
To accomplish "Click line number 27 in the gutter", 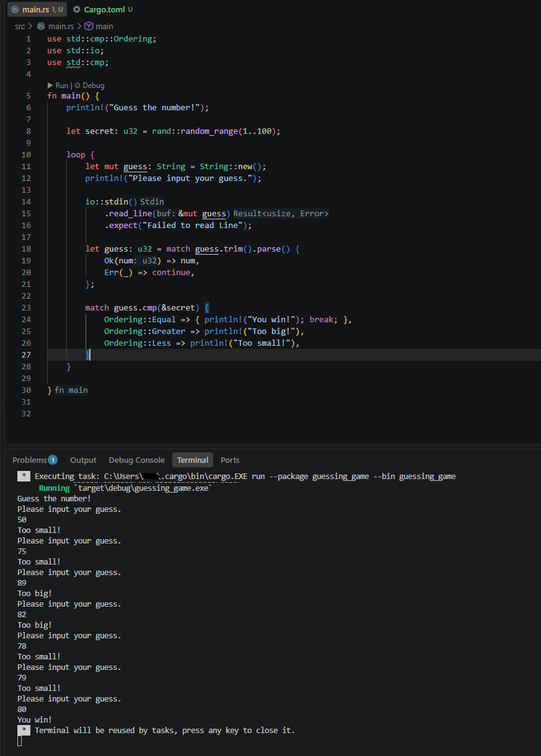I will tap(26, 355).
